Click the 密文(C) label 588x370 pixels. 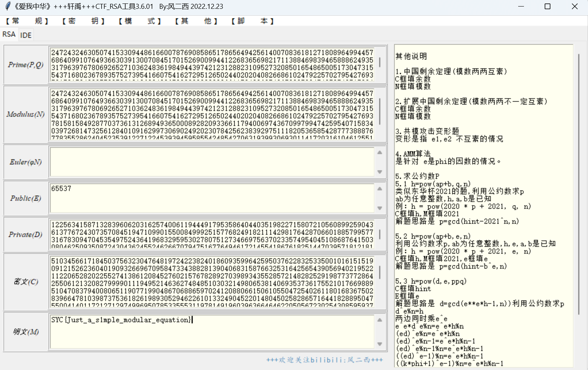point(26,281)
